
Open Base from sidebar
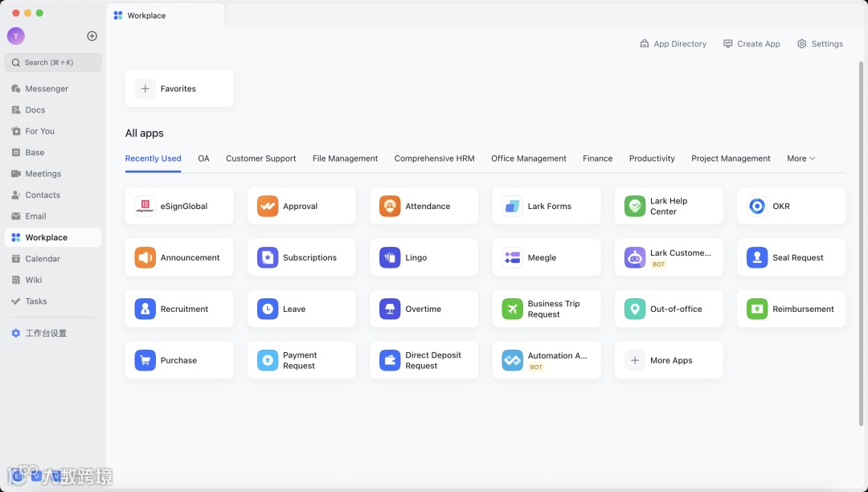pyautogui.click(x=52, y=152)
